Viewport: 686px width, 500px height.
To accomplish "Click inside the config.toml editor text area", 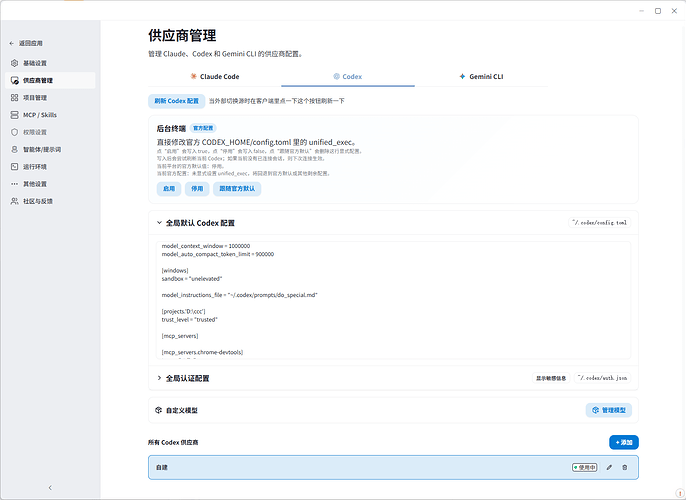I will [393, 300].
